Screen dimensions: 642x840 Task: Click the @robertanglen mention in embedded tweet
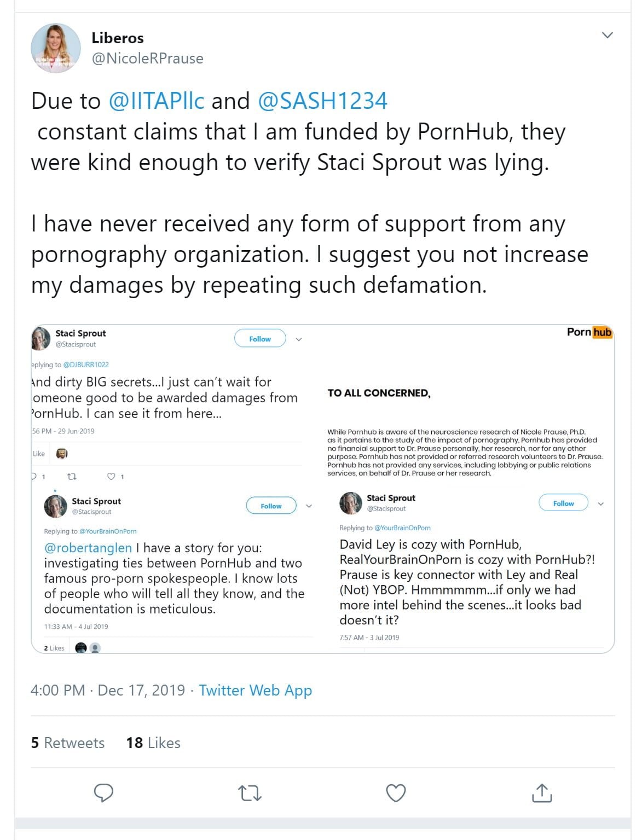88,548
